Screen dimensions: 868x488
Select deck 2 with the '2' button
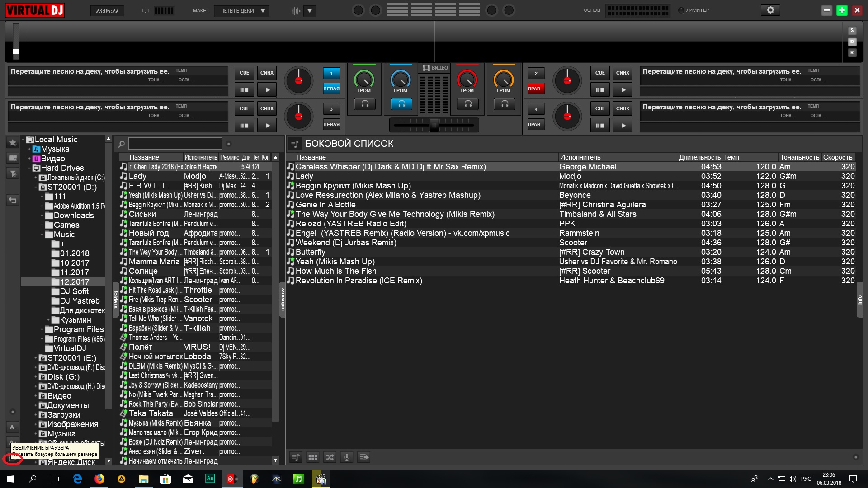tap(536, 73)
